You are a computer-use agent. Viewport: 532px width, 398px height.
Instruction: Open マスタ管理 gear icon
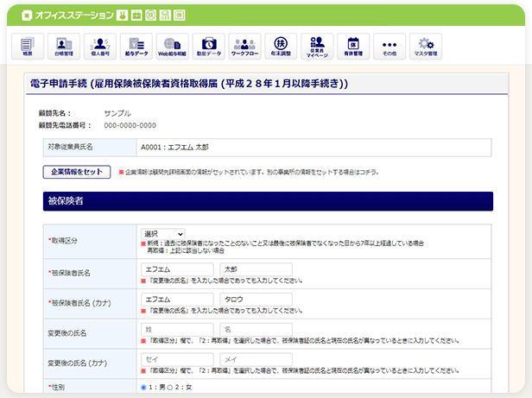[x=426, y=47]
